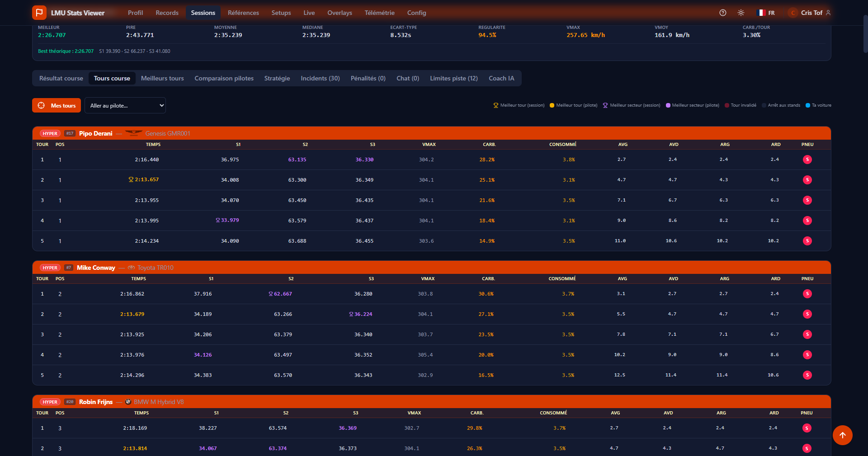This screenshot has height=456, width=868.
Task: Click the TEMPS header in Derani table
Action: click(153, 145)
